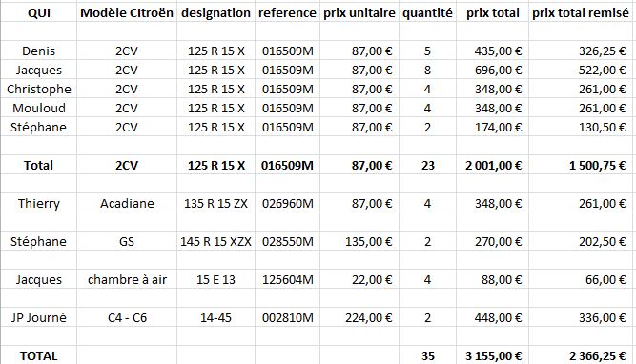Select the reference cell 028550M
636x364 pixels.
(288, 242)
